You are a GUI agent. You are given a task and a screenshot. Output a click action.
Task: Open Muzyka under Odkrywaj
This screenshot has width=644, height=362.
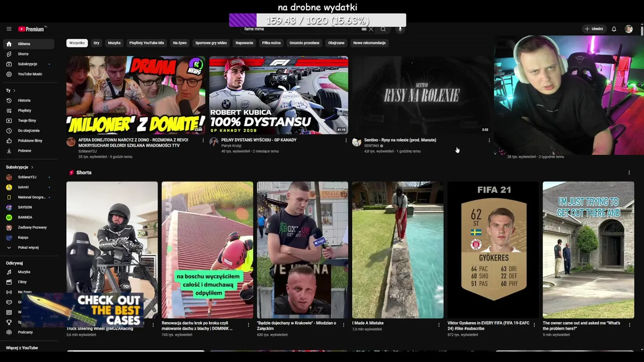(x=29, y=272)
